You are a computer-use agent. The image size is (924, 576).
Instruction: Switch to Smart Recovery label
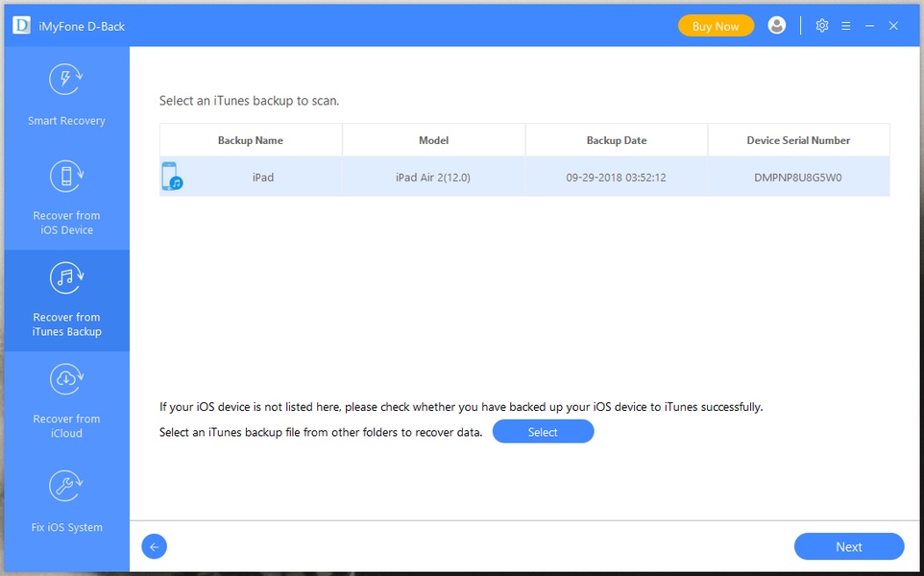tap(66, 121)
